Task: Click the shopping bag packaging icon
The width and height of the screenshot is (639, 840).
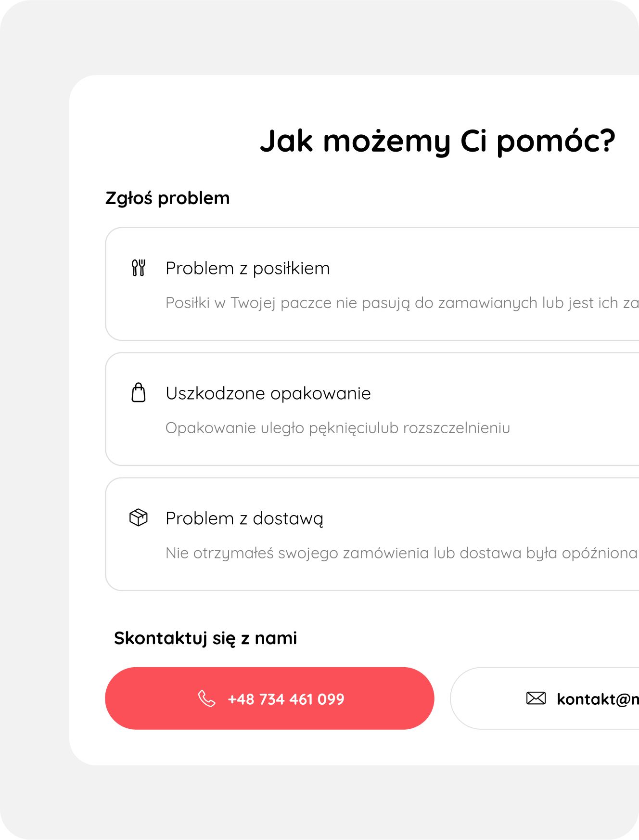Action: click(139, 392)
